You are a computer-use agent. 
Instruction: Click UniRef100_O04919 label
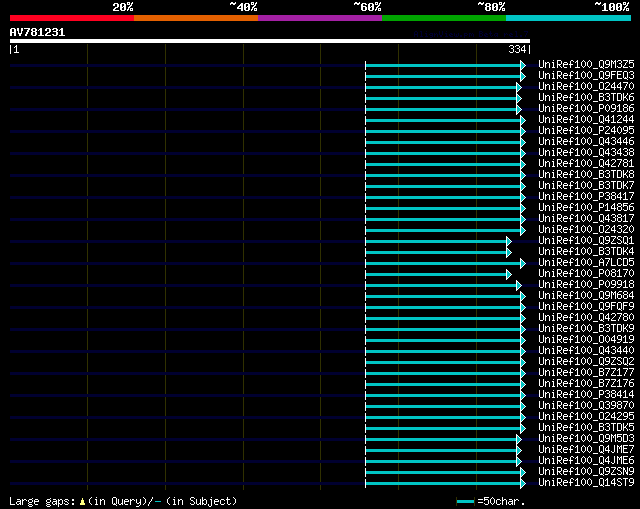pyautogui.click(x=586, y=340)
